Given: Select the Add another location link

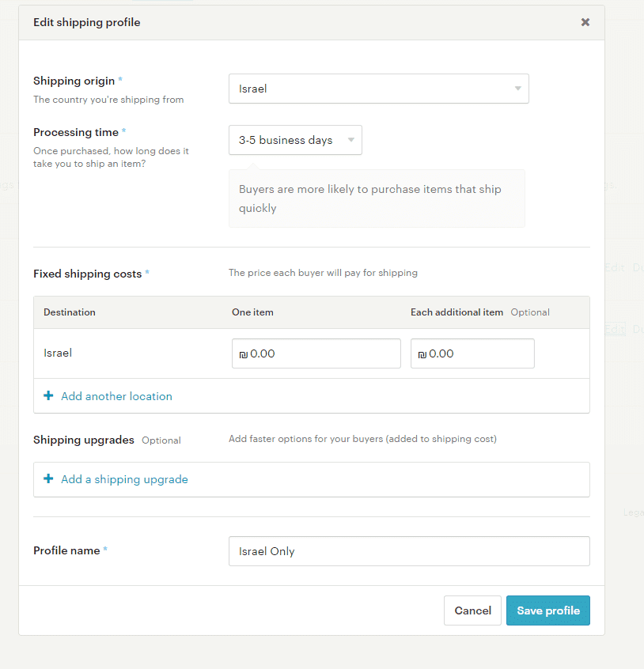Looking at the screenshot, I should (116, 396).
